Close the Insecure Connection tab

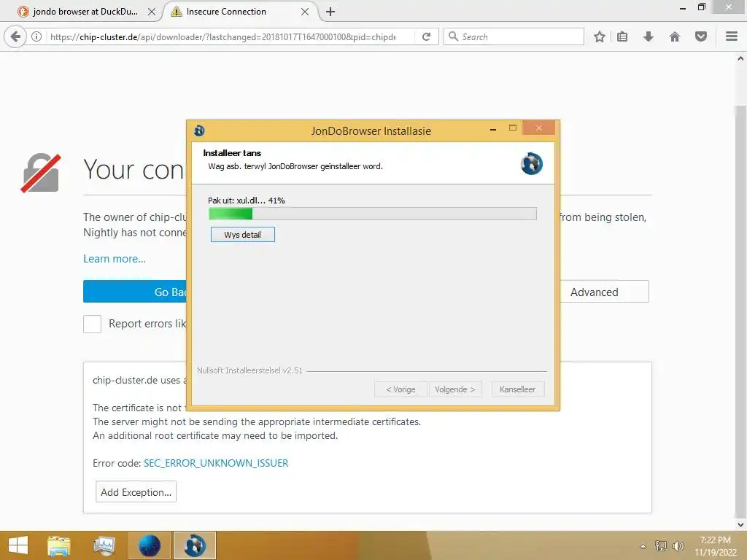(x=305, y=12)
